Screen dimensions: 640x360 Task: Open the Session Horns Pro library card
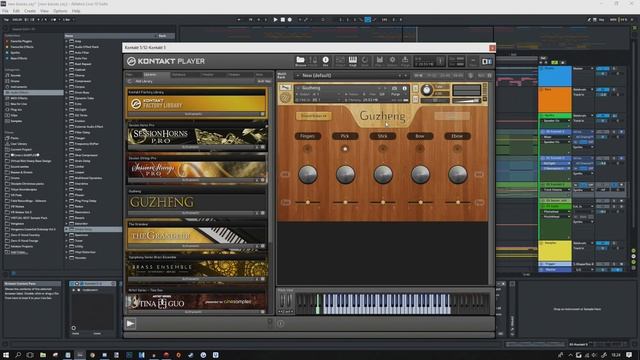(197, 136)
